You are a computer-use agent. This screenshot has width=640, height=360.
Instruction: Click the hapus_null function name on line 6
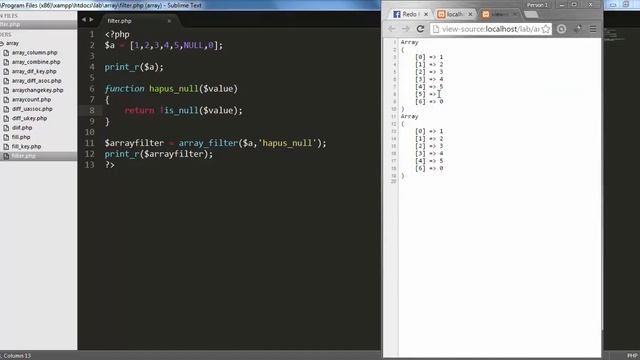pos(173,89)
